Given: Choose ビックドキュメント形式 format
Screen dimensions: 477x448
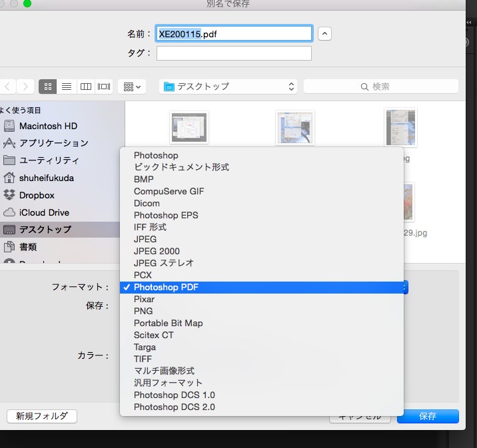Looking at the screenshot, I should 262,167.
